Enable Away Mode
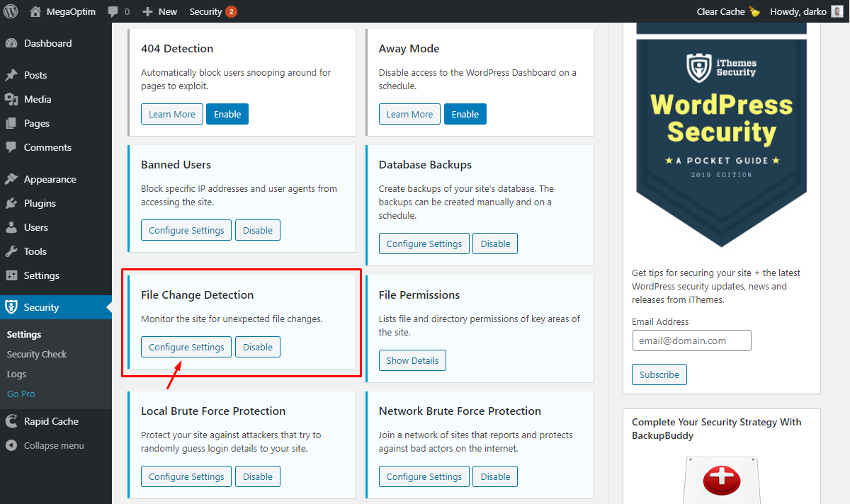The width and height of the screenshot is (850, 504). pos(465,114)
